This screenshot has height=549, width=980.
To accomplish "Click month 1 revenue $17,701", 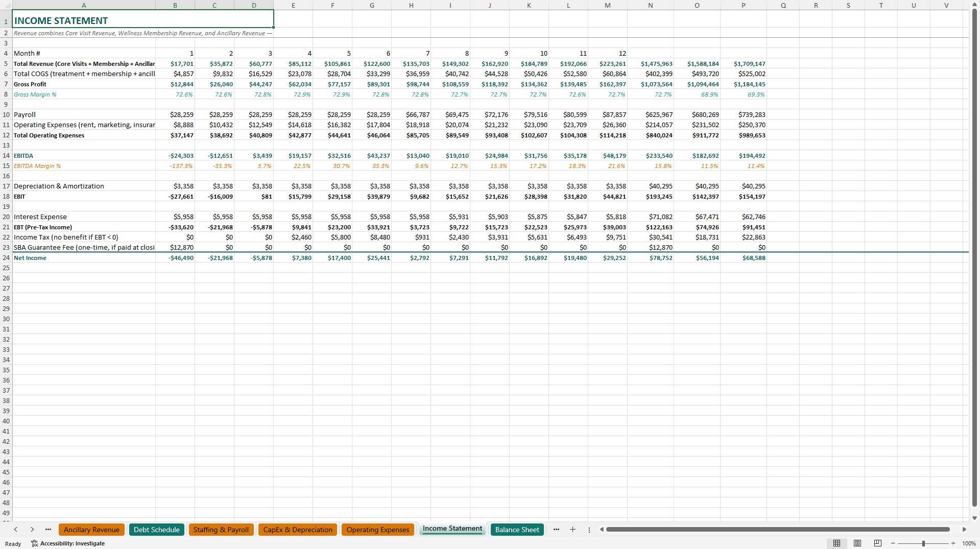I will tap(175, 64).
